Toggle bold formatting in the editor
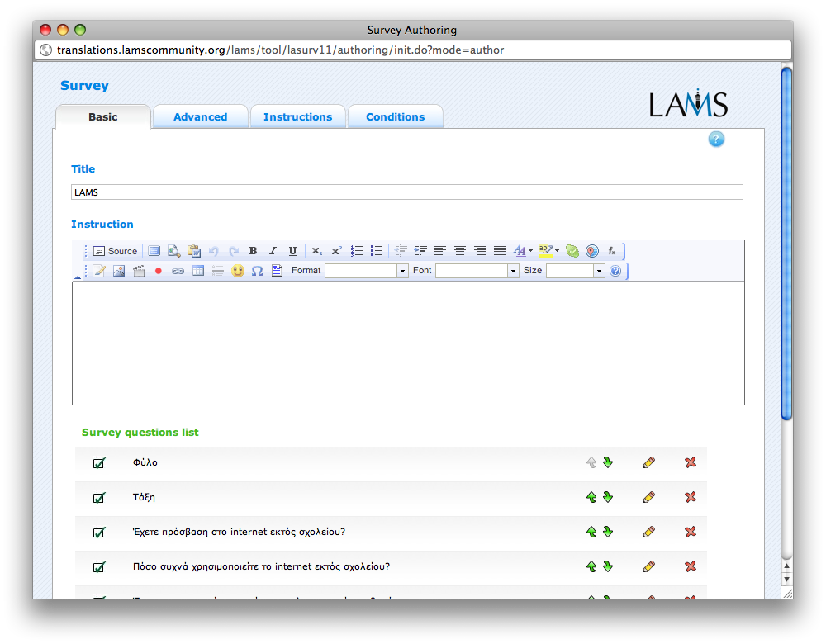 point(253,251)
